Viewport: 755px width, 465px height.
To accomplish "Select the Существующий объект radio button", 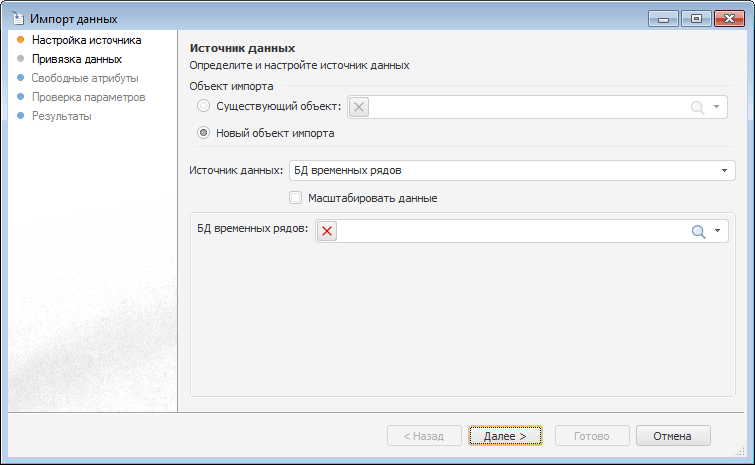I will pyautogui.click(x=204, y=106).
